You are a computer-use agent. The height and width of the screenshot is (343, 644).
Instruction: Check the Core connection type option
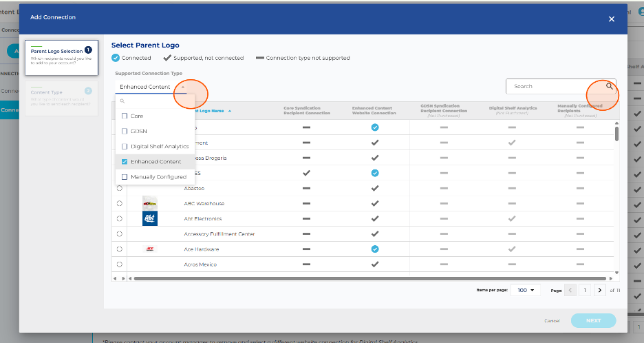tap(125, 116)
